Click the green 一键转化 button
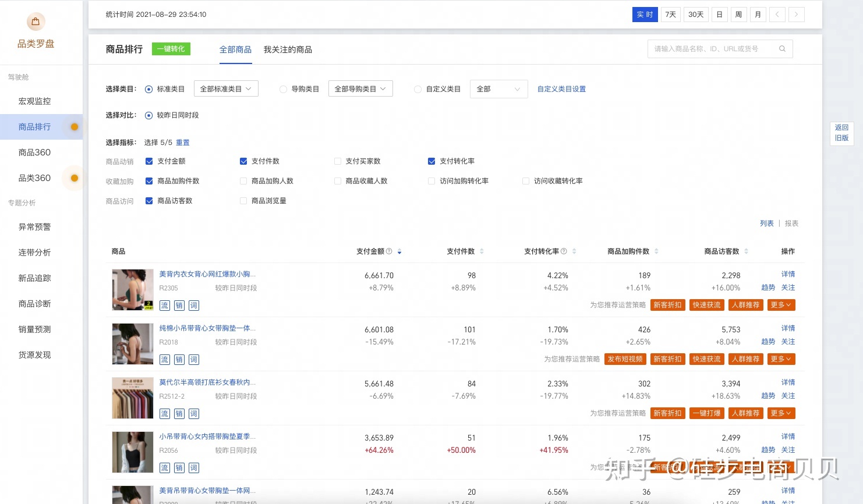This screenshot has width=863, height=504. pos(171,49)
